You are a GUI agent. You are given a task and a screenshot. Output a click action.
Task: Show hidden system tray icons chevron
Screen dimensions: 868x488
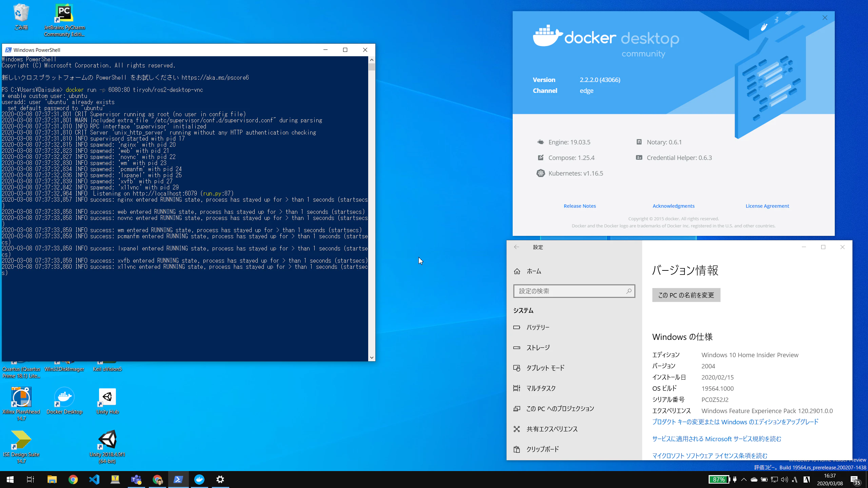744,479
